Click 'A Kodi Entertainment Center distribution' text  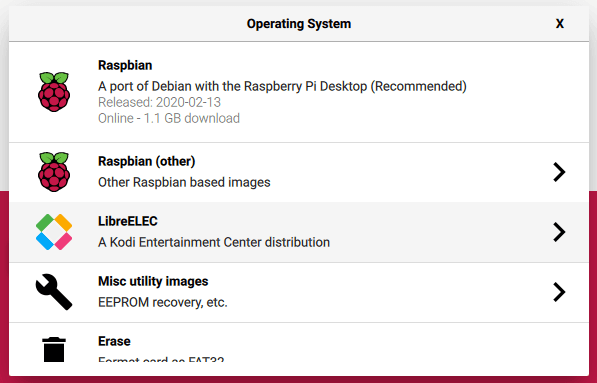click(x=214, y=242)
